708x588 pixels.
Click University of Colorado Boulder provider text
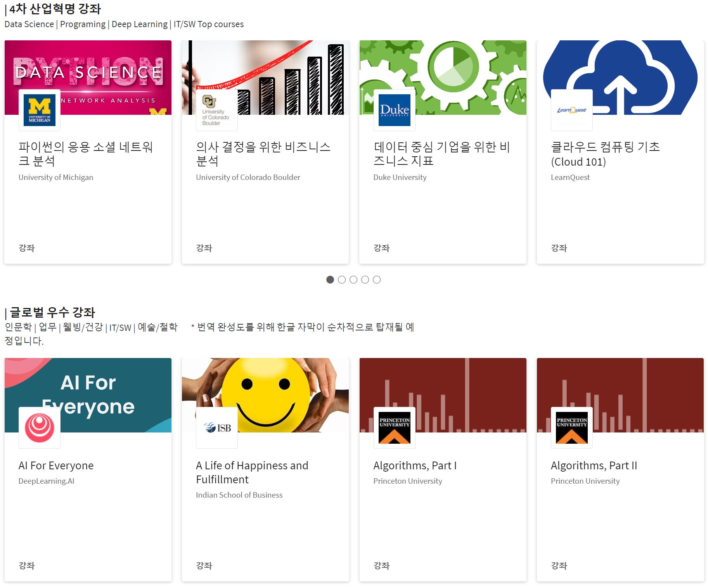(x=248, y=177)
